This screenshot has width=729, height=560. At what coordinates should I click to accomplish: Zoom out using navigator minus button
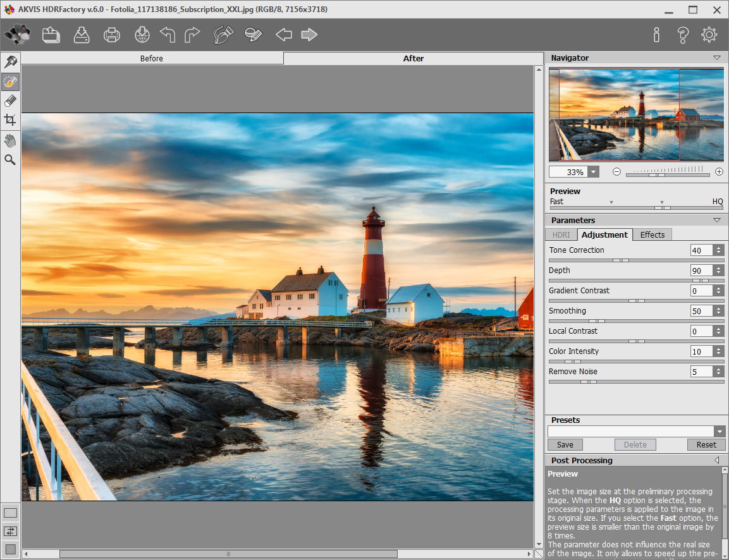616,171
